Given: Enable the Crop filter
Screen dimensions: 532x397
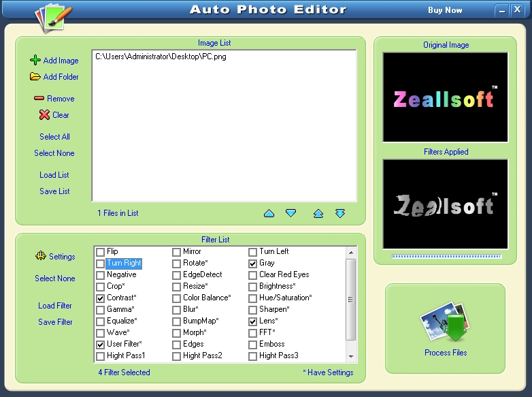Looking at the screenshot, I should pyautogui.click(x=100, y=287).
